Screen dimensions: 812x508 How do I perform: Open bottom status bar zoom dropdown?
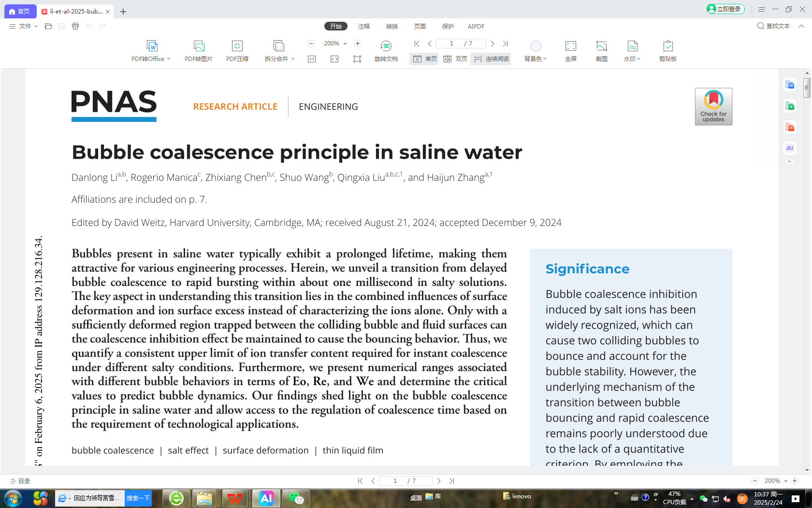pyautogui.click(x=786, y=481)
